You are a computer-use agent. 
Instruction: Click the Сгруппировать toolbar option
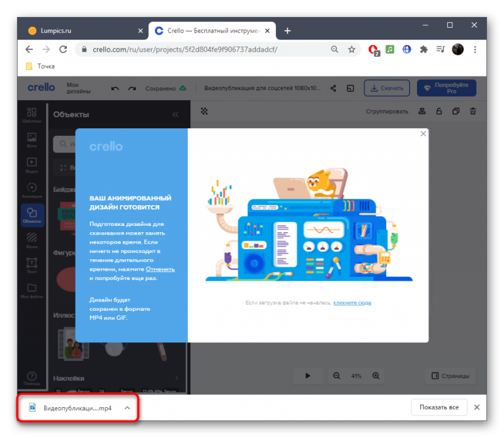point(387,111)
